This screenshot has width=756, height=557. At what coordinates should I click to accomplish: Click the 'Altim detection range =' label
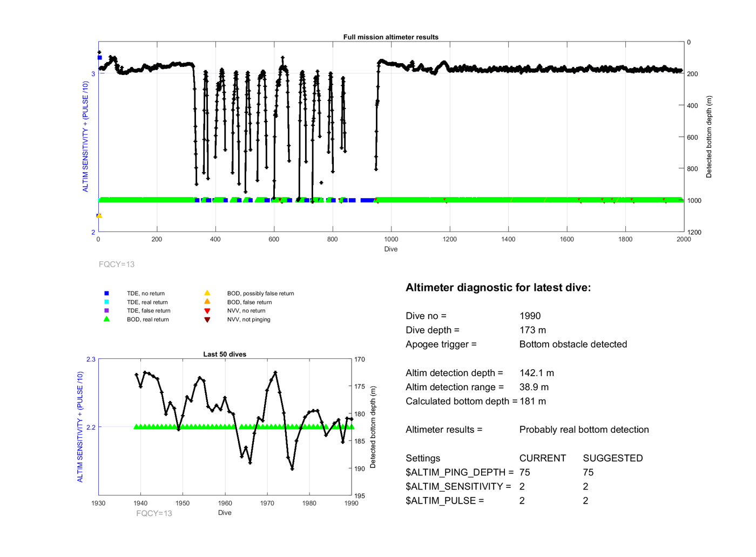point(455,387)
